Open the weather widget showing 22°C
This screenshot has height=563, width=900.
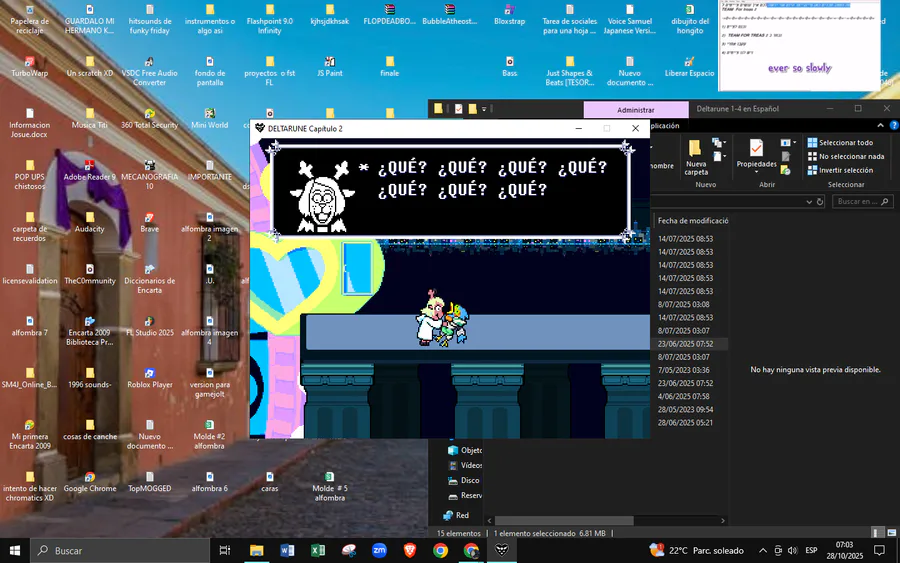tap(696, 550)
